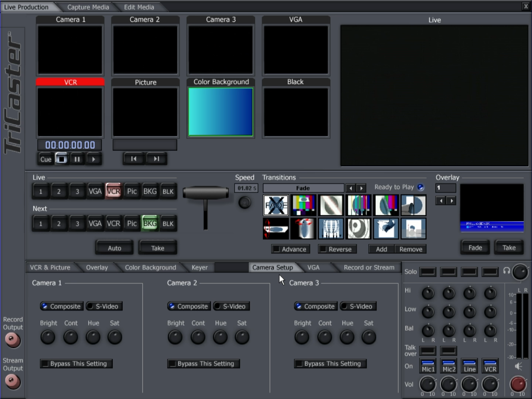Select Composite for Camera 2
Viewport: 532px width, 399px height.
point(189,306)
